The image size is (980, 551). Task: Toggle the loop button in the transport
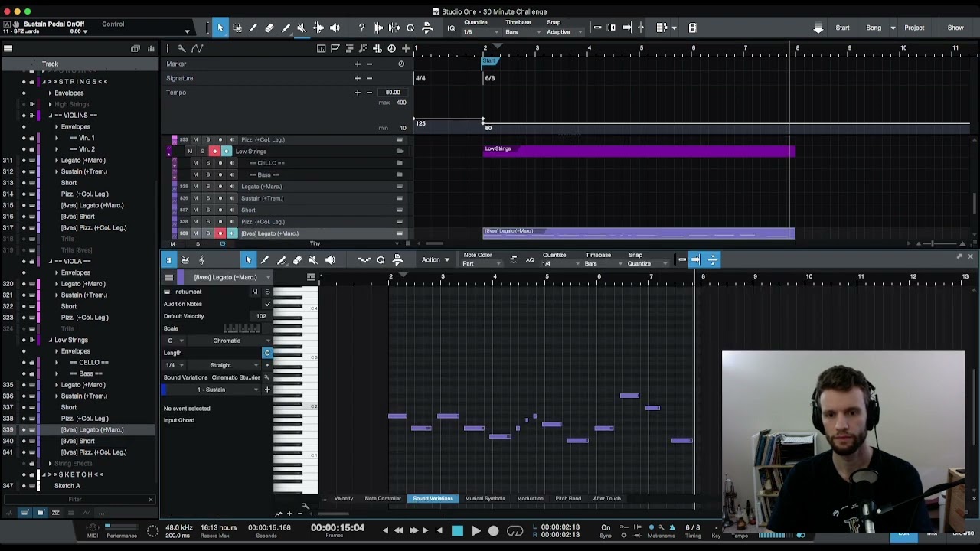coord(515,530)
